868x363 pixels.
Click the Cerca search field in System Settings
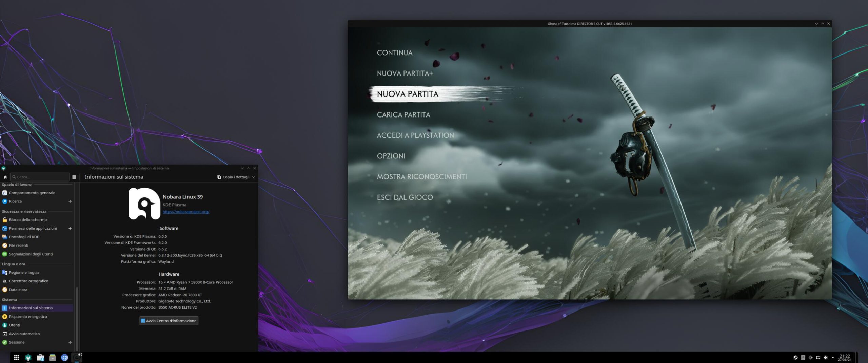coord(40,177)
